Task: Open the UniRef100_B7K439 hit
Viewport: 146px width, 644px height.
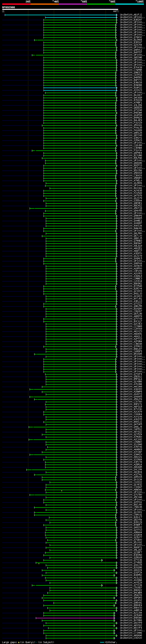Action: pyautogui.click(x=131, y=67)
